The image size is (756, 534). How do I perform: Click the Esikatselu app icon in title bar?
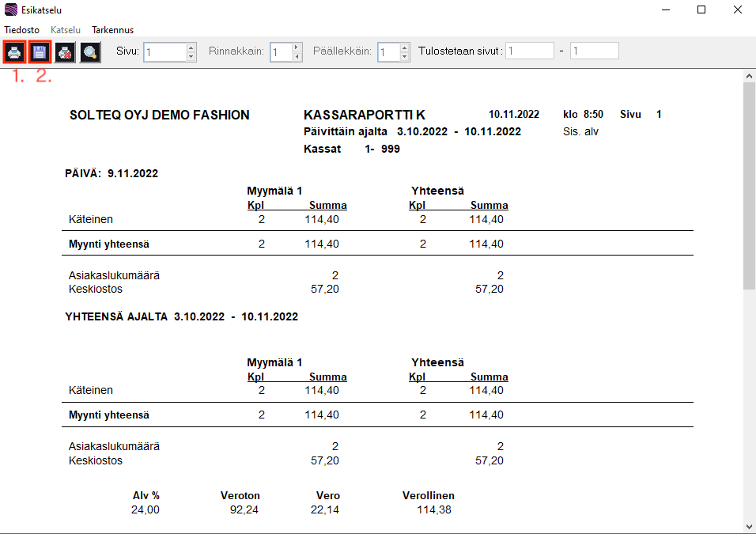10,10
